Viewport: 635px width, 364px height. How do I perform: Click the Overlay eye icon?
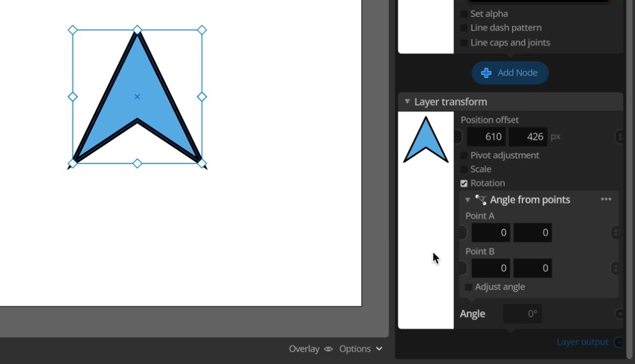pyautogui.click(x=328, y=349)
